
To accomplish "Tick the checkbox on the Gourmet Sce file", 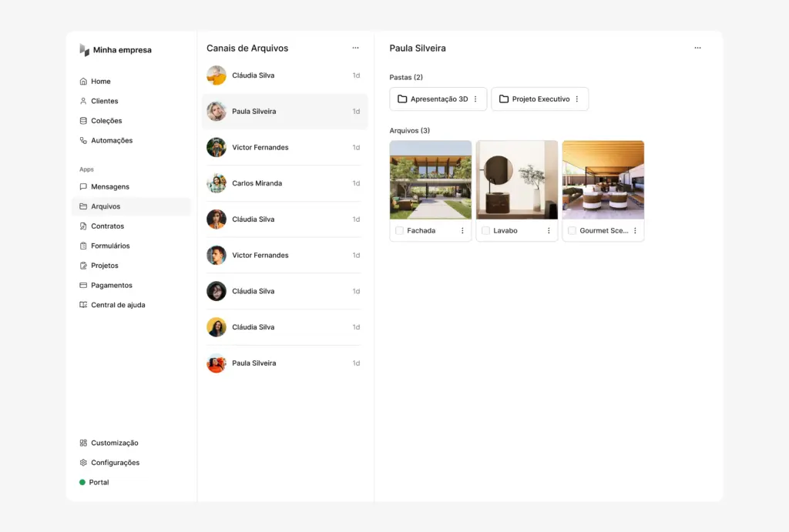I will tap(572, 229).
